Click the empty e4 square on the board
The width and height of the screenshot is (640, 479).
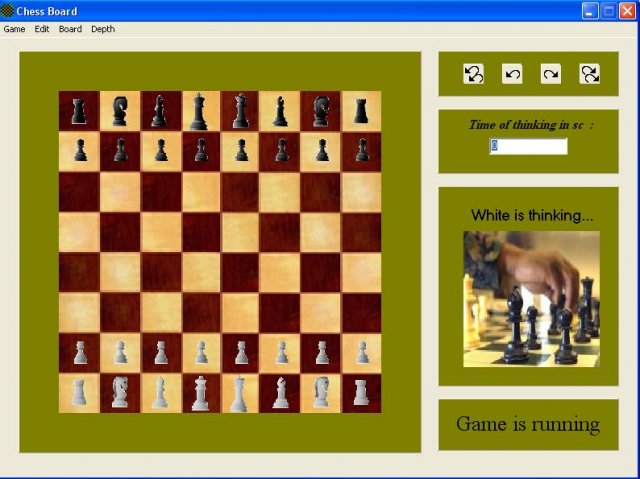[x=241, y=272]
